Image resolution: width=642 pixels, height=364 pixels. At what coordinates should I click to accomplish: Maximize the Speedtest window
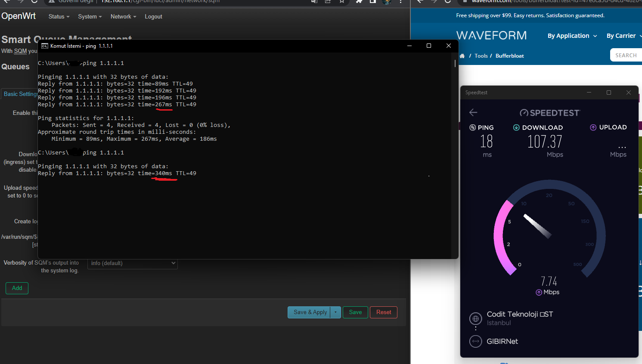609,93
